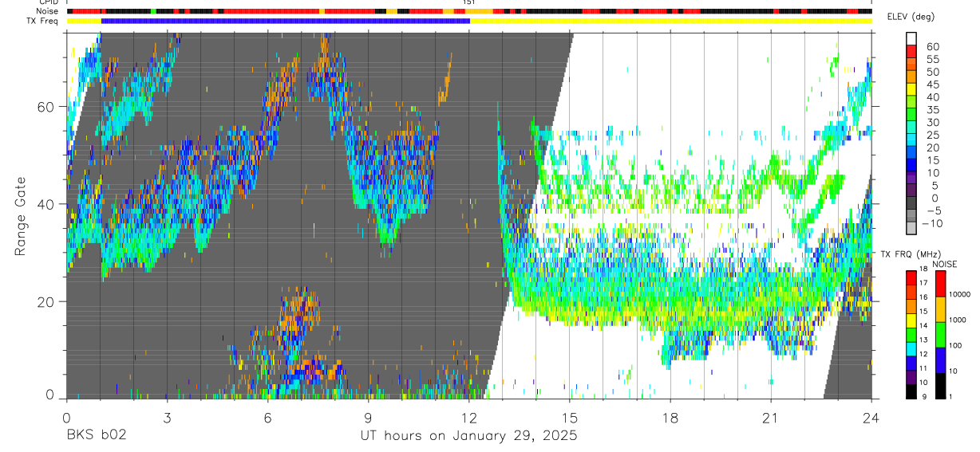This screenshot has width=980, height=452.
Task: Click the "NOISE" legend heading above the colorbar
Action: [x=945, y=264]
